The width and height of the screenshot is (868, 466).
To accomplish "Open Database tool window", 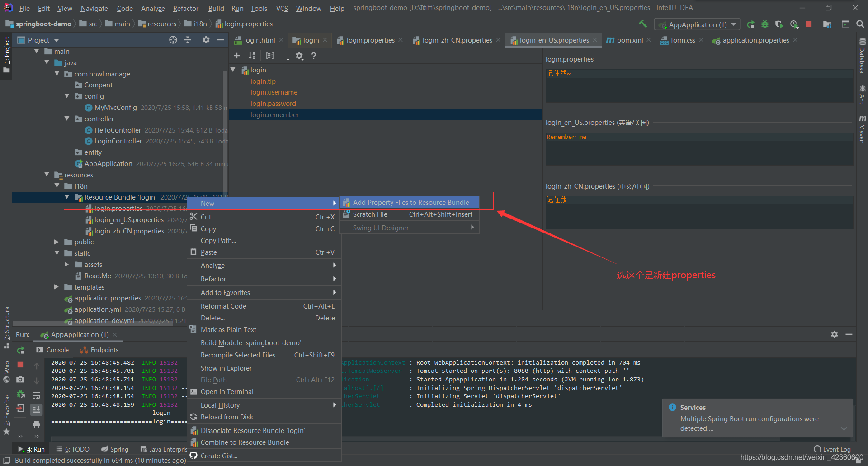I will tap(862, 56).
